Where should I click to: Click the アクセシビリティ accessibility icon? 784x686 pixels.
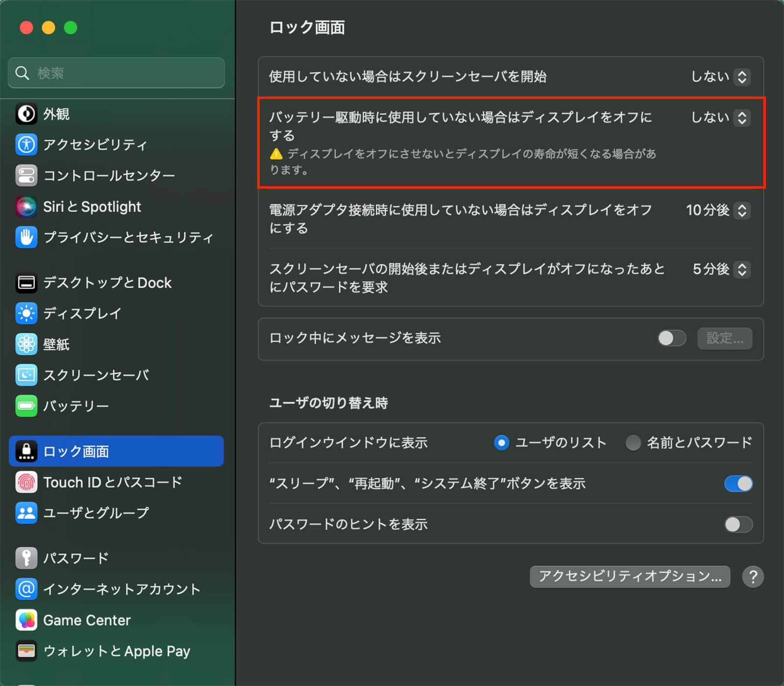(x=26, y=145)
